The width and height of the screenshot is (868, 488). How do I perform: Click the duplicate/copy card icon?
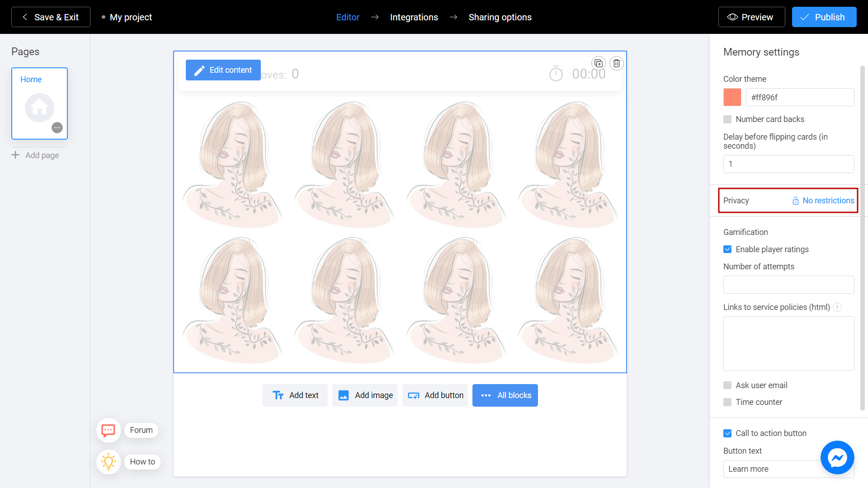pyautogui.click(x=599, y=63)
